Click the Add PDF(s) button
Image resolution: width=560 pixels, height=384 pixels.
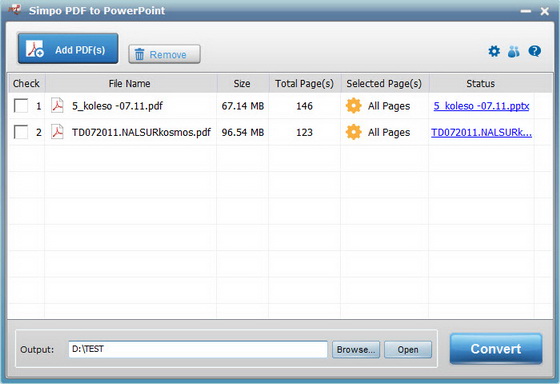68,49
